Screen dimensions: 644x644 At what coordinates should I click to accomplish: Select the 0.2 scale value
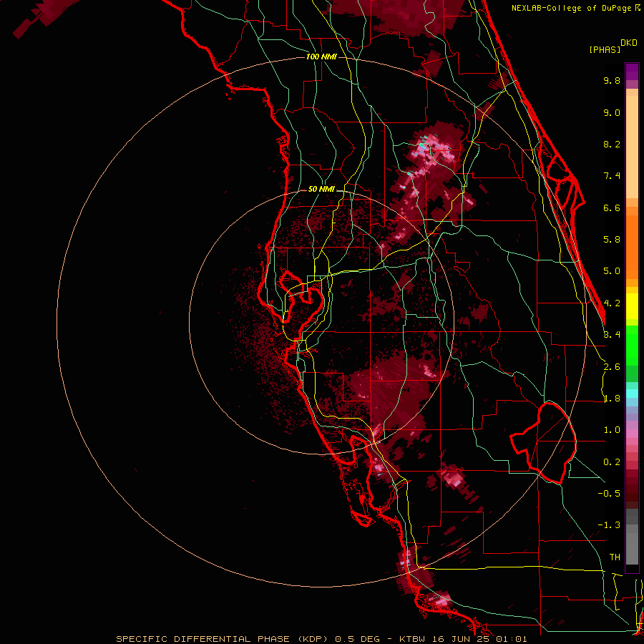[612, 462]
